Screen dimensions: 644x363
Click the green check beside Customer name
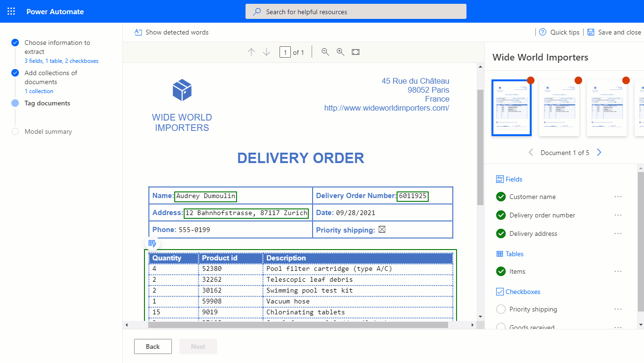tap(500, 197)
